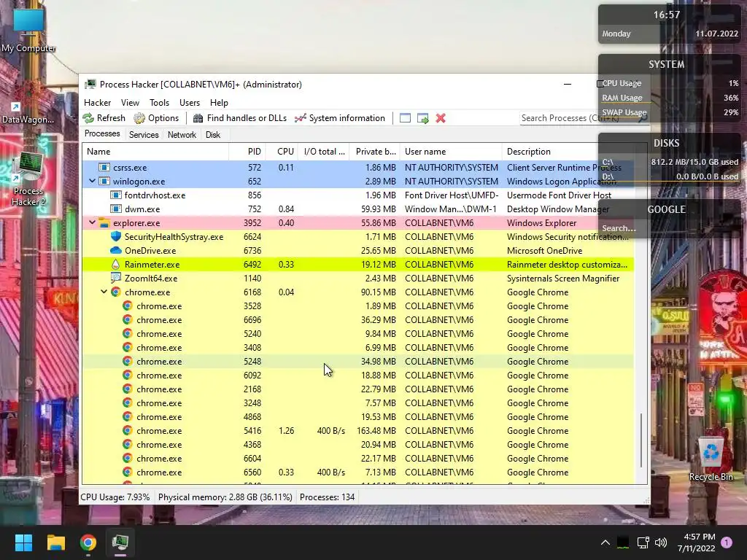Select chrome.exe row with PID 6560
The image size is (747, 560).
click(x=357, y=472)
